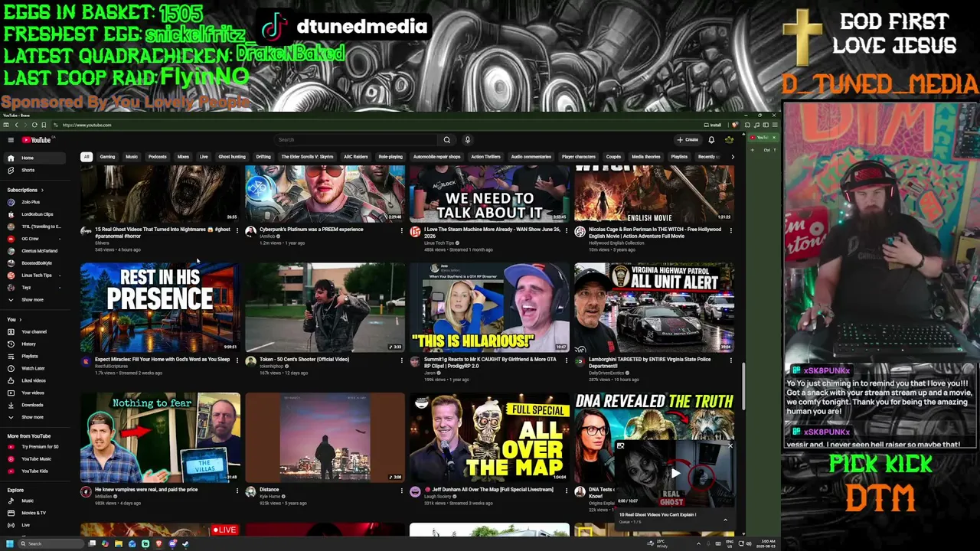Open the account avatar menu
This screenshot has width=980, height=551.
pos(729,140)
